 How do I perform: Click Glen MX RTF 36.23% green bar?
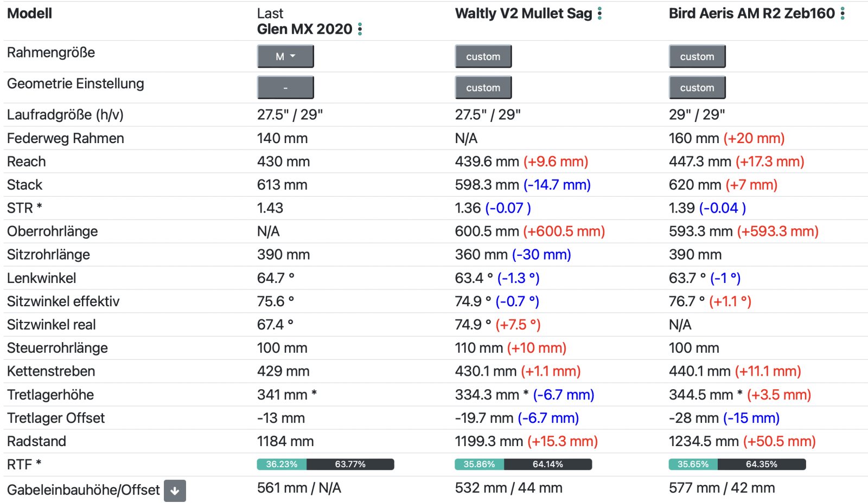coord(282,465)
